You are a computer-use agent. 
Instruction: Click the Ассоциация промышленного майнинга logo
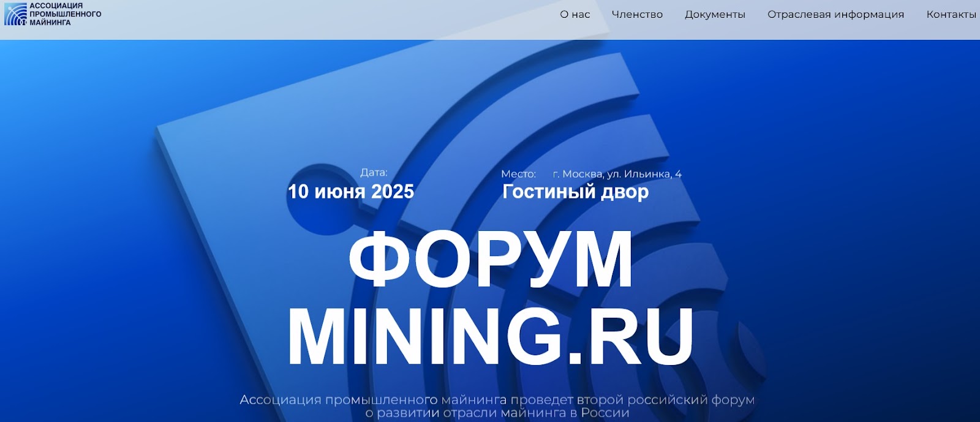[x=53, y=14]
